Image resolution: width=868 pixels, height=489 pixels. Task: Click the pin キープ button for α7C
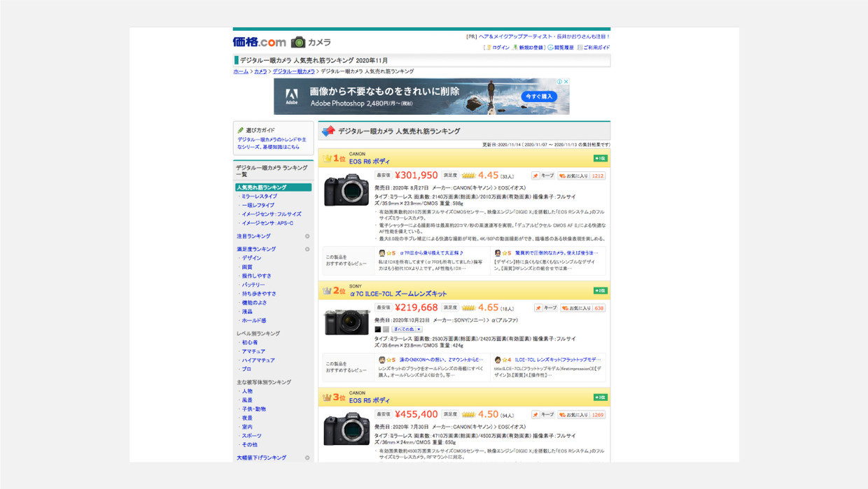coord(546,308)
